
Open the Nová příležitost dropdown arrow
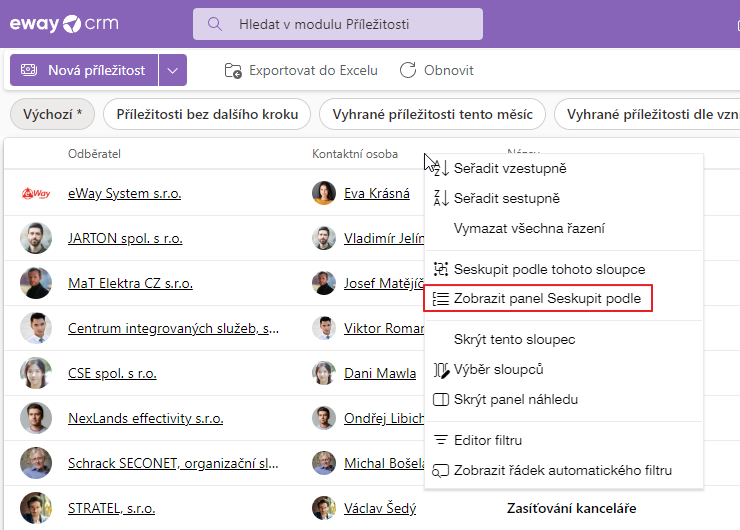[x=173, y=70]
